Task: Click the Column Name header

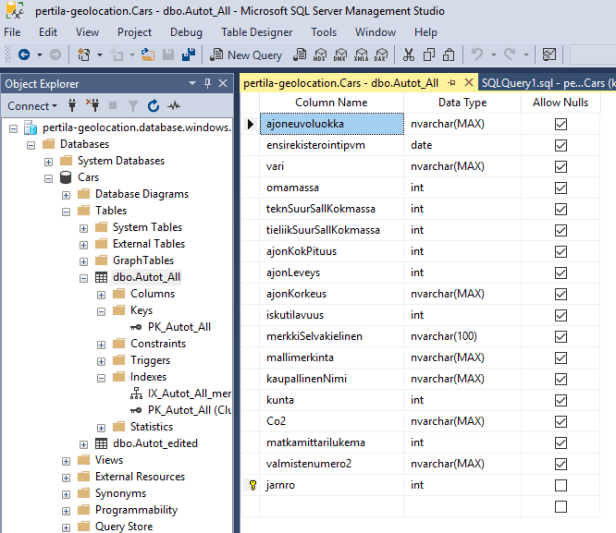Action: pos(331,103)
